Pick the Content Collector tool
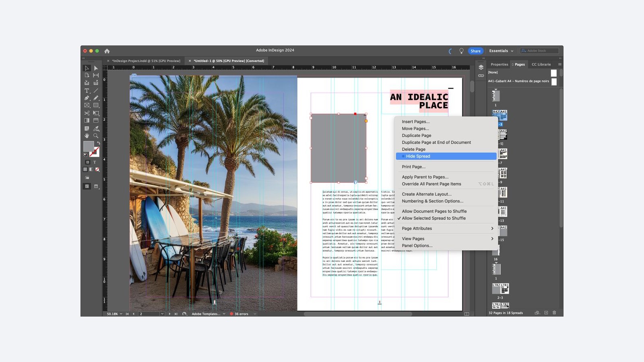This screenshot has width=644, height=362. (x=87, y=83)
